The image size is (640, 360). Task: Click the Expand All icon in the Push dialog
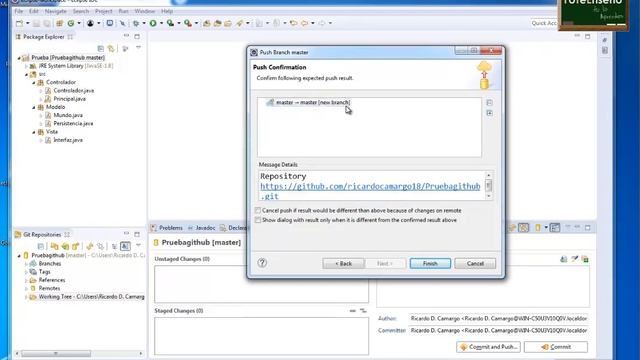(489, 113)
